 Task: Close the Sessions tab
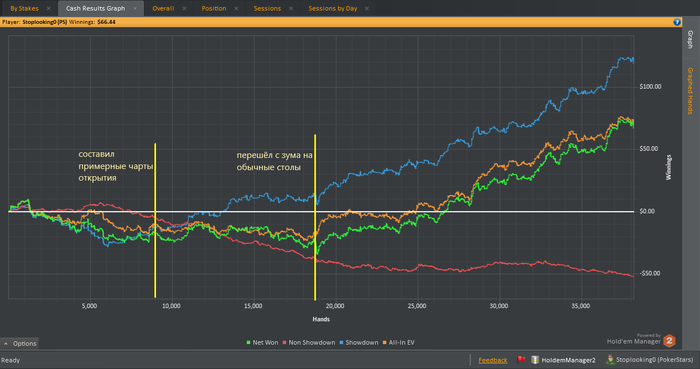coord(291,8)
